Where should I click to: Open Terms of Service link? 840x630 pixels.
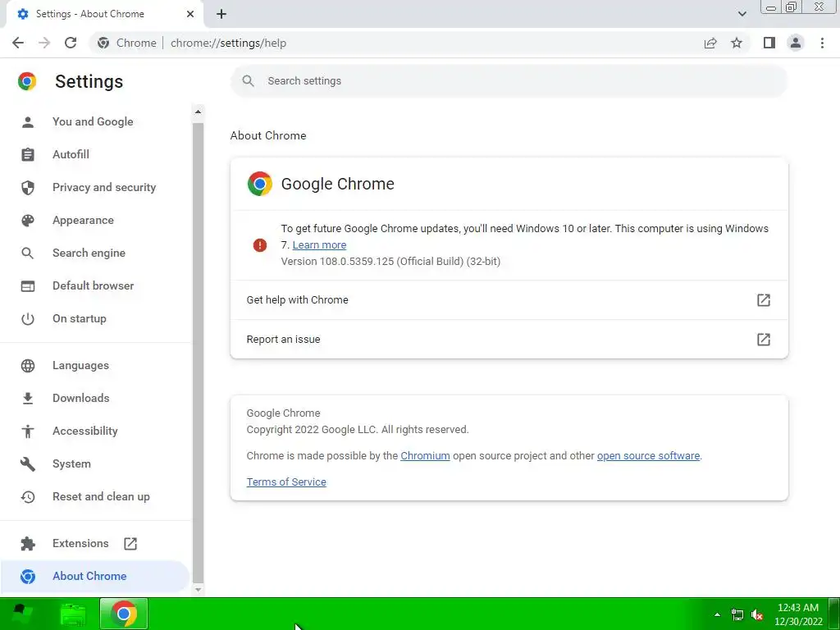286,482
